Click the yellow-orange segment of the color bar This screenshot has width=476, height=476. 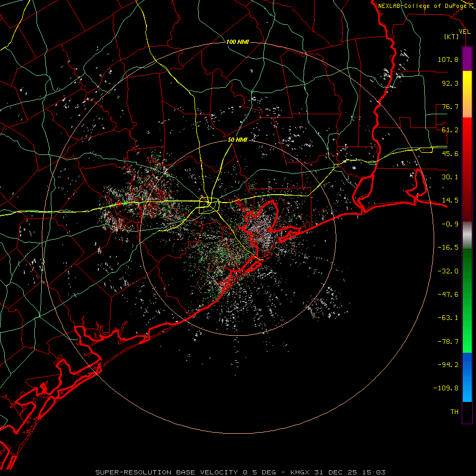click(x=467, y=94)
